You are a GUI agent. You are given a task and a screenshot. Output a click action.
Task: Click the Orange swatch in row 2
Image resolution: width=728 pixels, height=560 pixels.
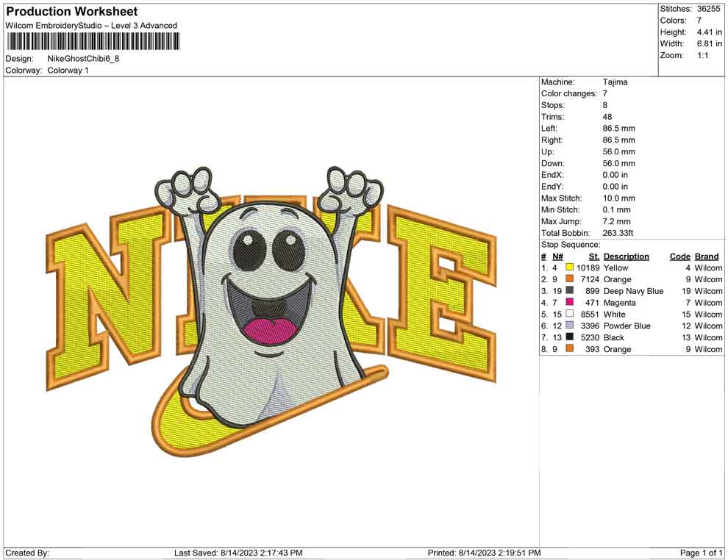(x=570, y=279)
